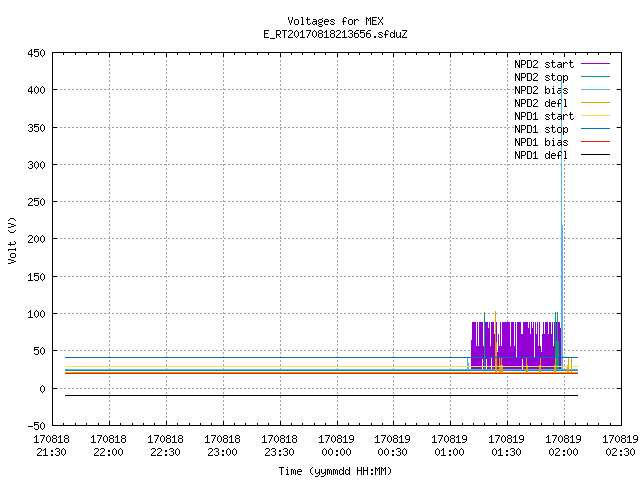Click the "NPD1 start" legend label
Viewport: 640px width, 480px height.
click(x=544, y=116)
